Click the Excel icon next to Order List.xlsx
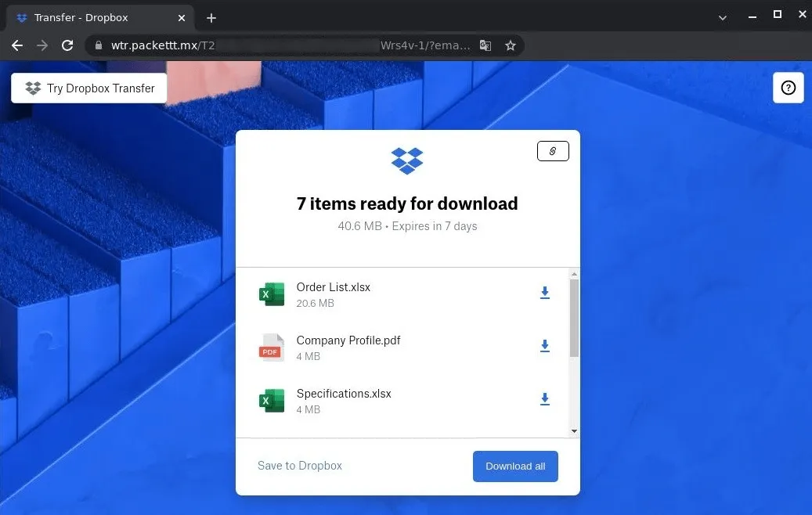812x515 pixels. pos(271,294)
